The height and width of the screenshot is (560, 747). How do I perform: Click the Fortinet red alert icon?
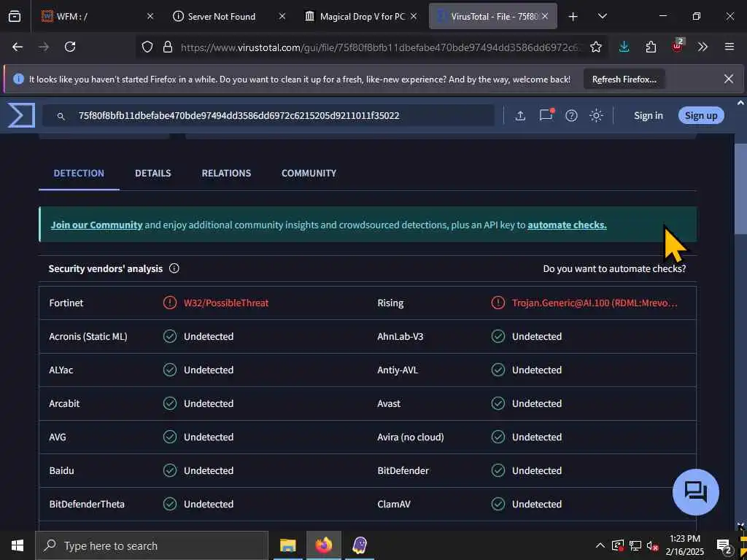pyautogui.click(x=169, y=303)
